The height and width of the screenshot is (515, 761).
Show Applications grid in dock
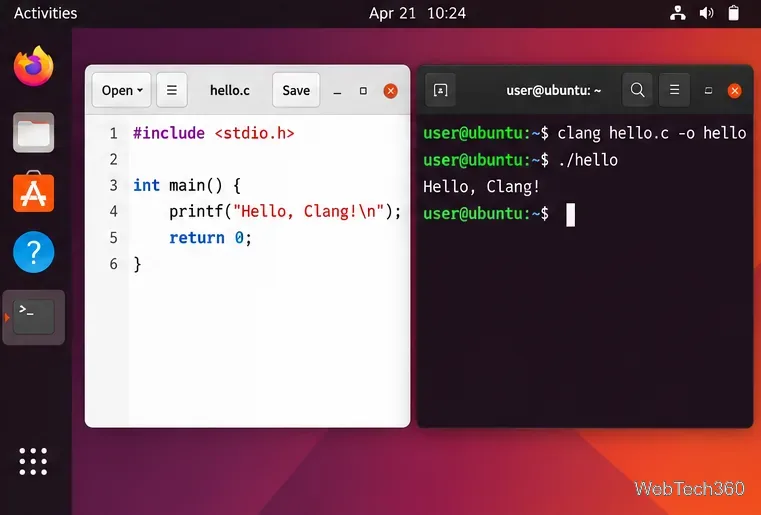pos(33,461)
